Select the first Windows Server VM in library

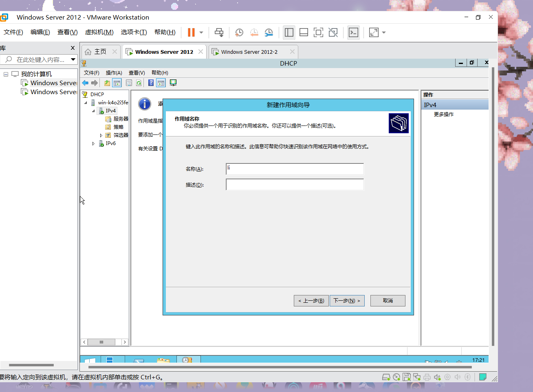tap(49, 83)
